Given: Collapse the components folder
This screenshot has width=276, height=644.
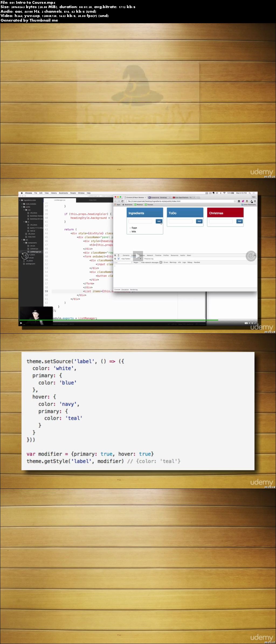Looking at the screenshot, I should tap(24, 243).
